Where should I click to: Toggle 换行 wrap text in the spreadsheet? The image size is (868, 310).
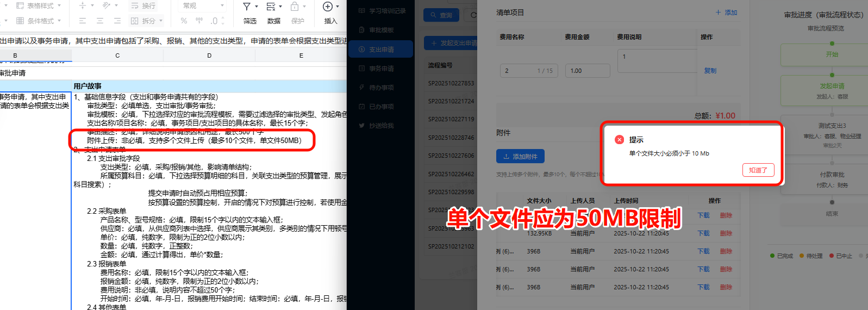(x=143, y=5)
